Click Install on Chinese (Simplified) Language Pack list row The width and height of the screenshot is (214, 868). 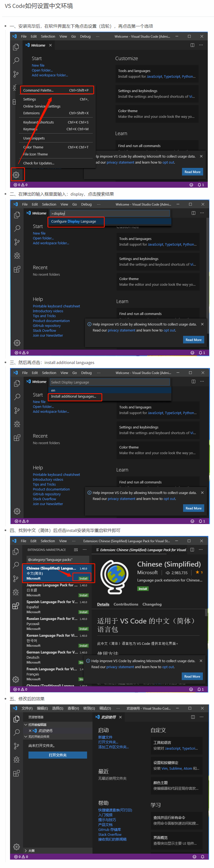click(x=83, y=578)
